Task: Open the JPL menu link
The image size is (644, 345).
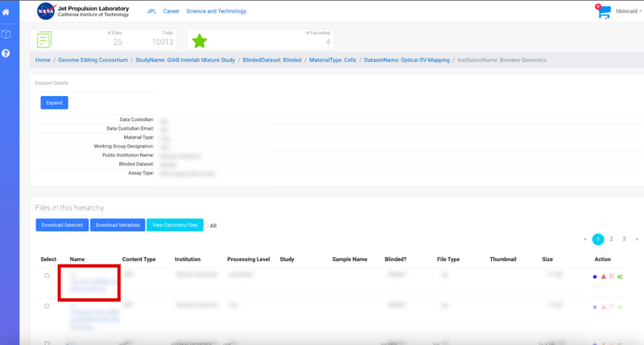Action: coord(151,11)
